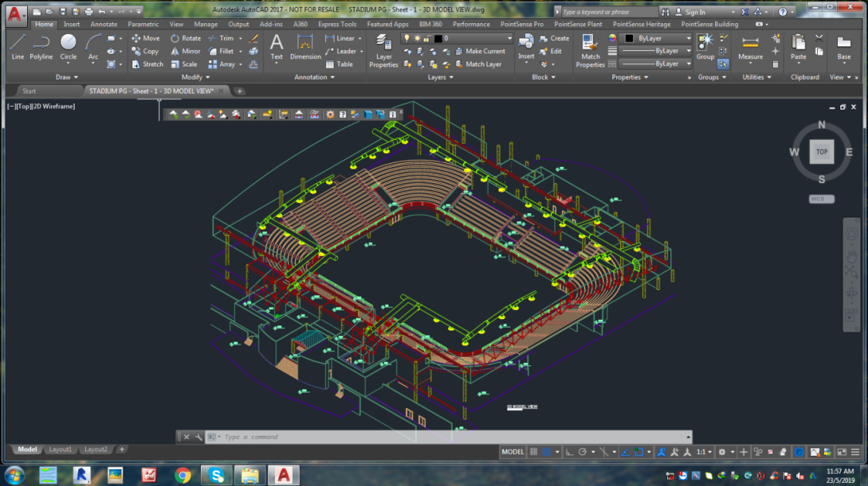Image resolution: width=868 pixels, height=486 pixels.
Task: Toggle polar tracking in status bar
Action: coord(583,452)
